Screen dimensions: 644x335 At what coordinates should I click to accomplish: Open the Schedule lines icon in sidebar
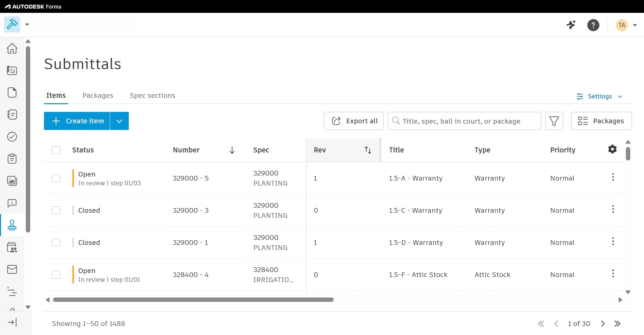[x=12, y=291]
